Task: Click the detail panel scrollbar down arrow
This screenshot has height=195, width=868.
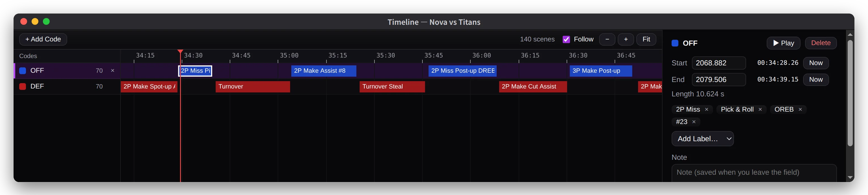Action: 850,177
